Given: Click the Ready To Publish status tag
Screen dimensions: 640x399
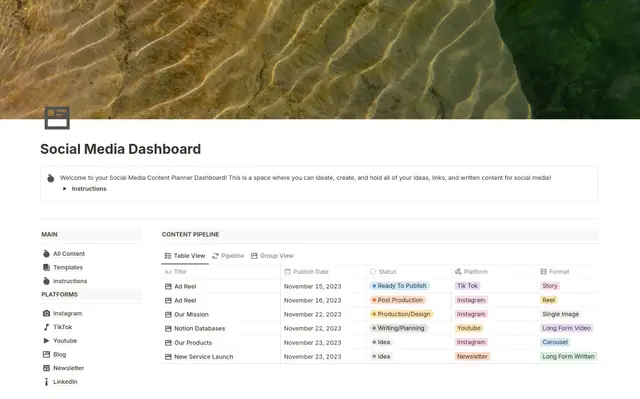Looking at the screenshot, I should point(399,286).
